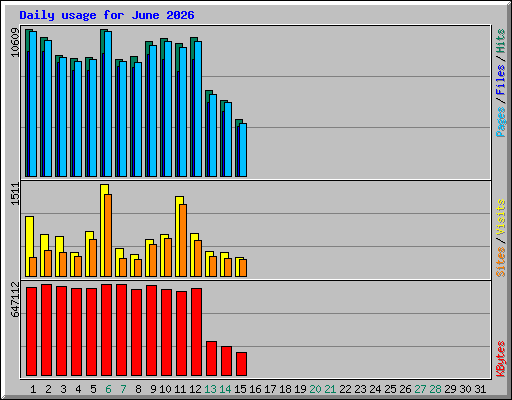Click day 31 on the date axis
Screen dimensions: 512x400
[x=480, y=389]
